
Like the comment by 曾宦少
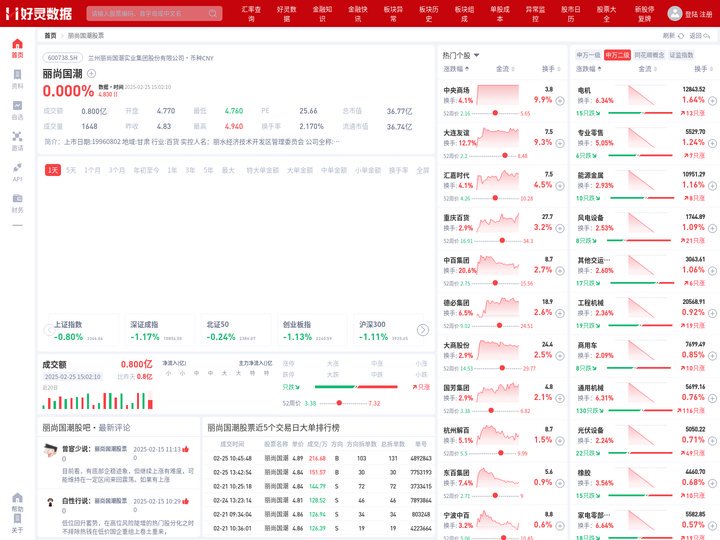point(186,449)
